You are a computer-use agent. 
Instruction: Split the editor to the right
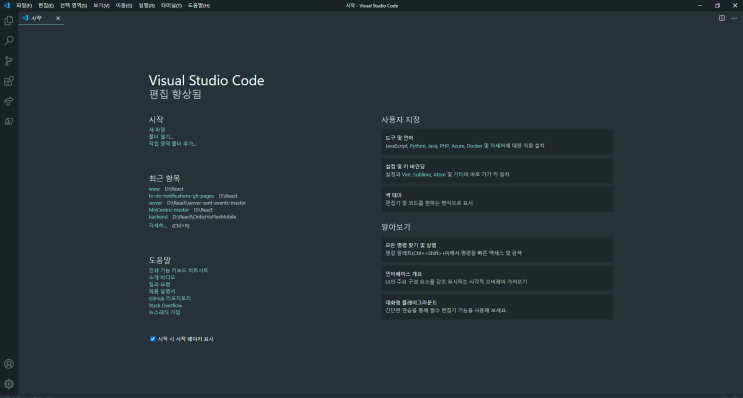click(x=722, y=18)
